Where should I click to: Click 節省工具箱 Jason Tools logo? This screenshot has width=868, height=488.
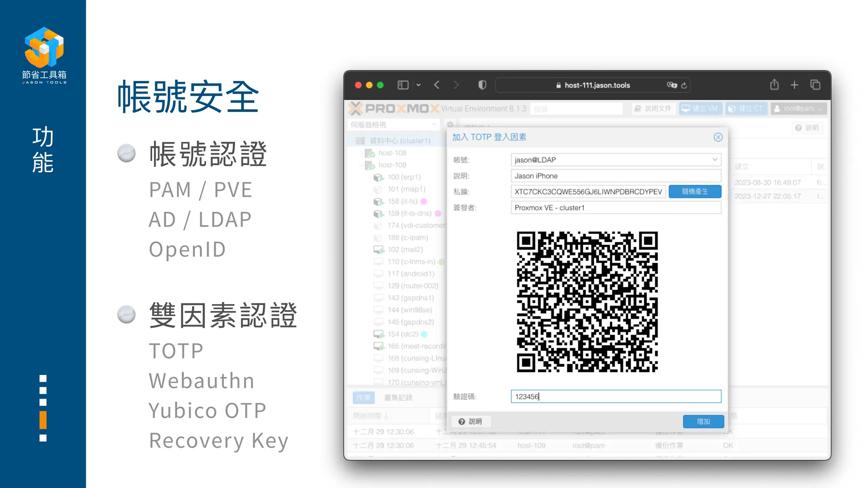pyautogui.click(x=44, y=55)
